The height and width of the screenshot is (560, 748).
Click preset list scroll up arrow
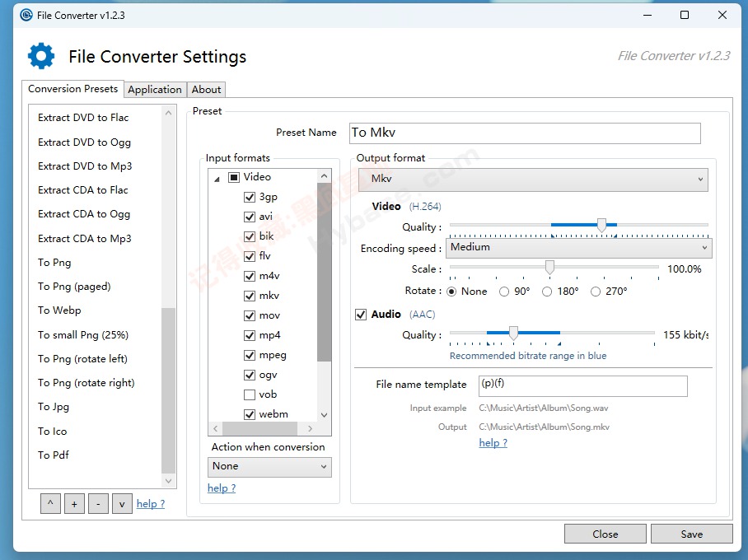(168, 113)
